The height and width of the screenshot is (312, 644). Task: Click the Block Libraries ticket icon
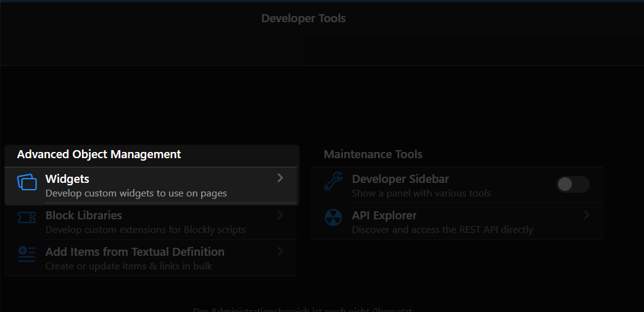pos(27,218)
